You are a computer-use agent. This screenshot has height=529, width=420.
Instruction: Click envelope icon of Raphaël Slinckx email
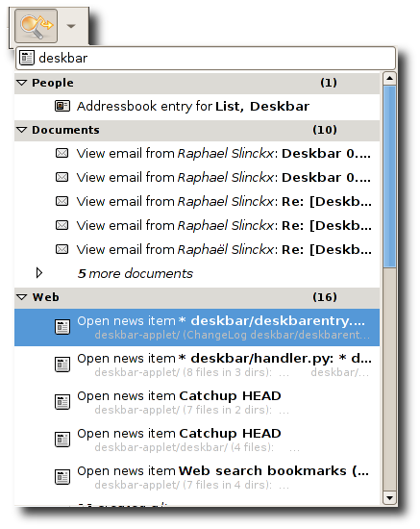(62, 249)
